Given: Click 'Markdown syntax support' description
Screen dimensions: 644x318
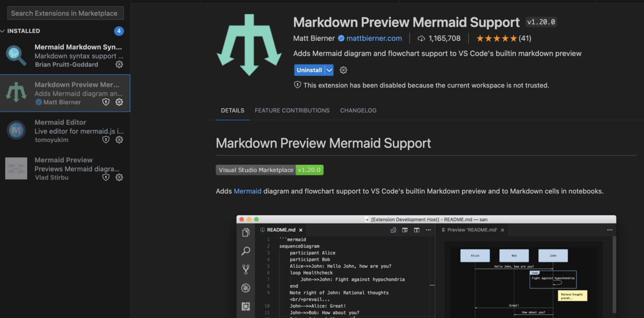Looking at the screenshot, I should click(79, 56).
